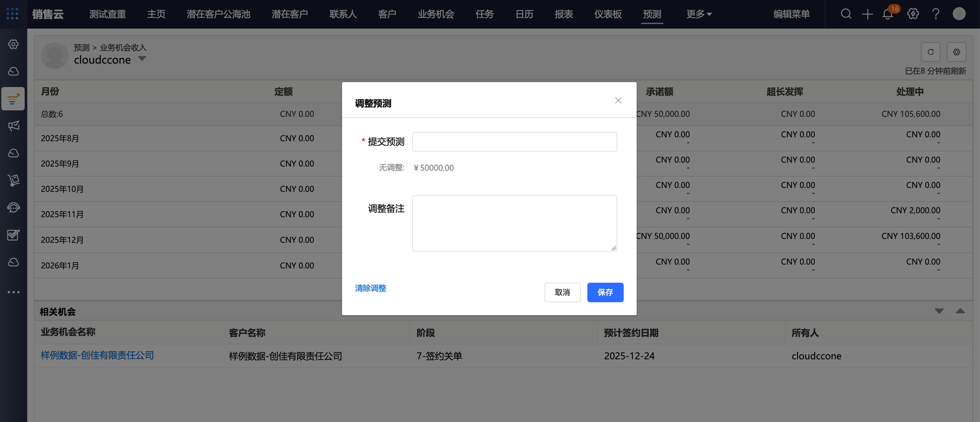Image resolution: width=980 pixels, height=422 pixels.
Task: Open the app launcher grid icon
Action: point(12,14)
